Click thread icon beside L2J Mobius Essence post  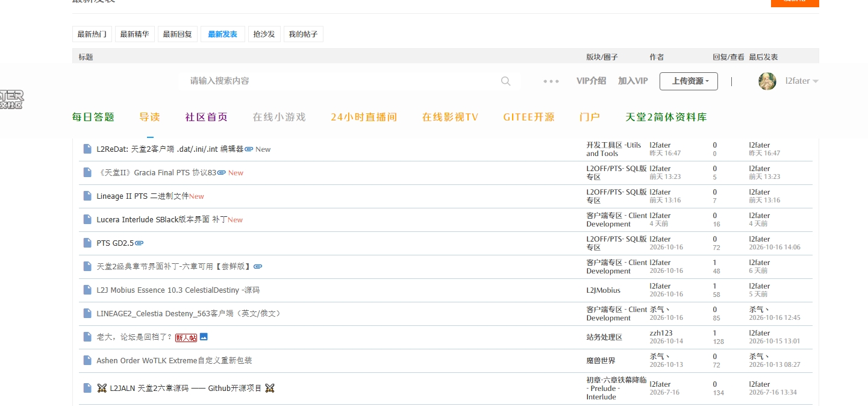[87, 290]
